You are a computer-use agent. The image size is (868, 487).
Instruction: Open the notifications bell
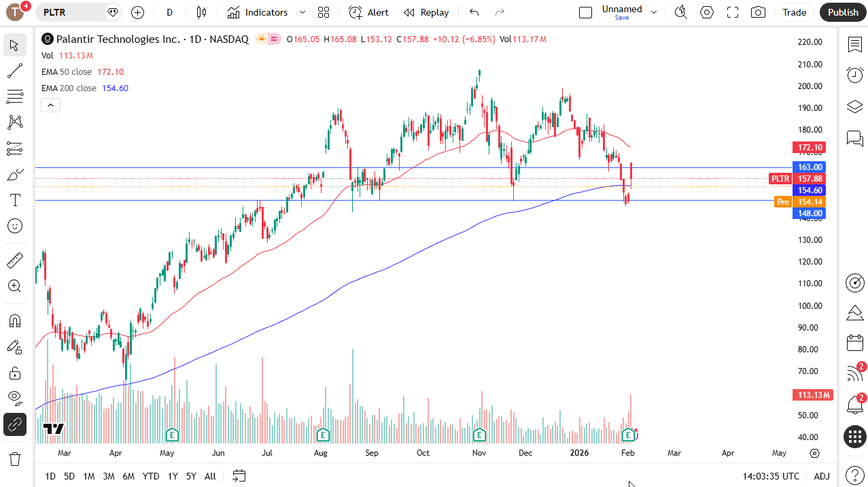point(855,405)
